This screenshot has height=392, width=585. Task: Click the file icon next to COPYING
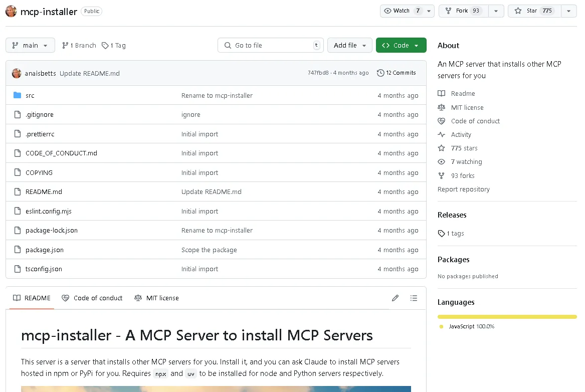(x=17, y=172)
